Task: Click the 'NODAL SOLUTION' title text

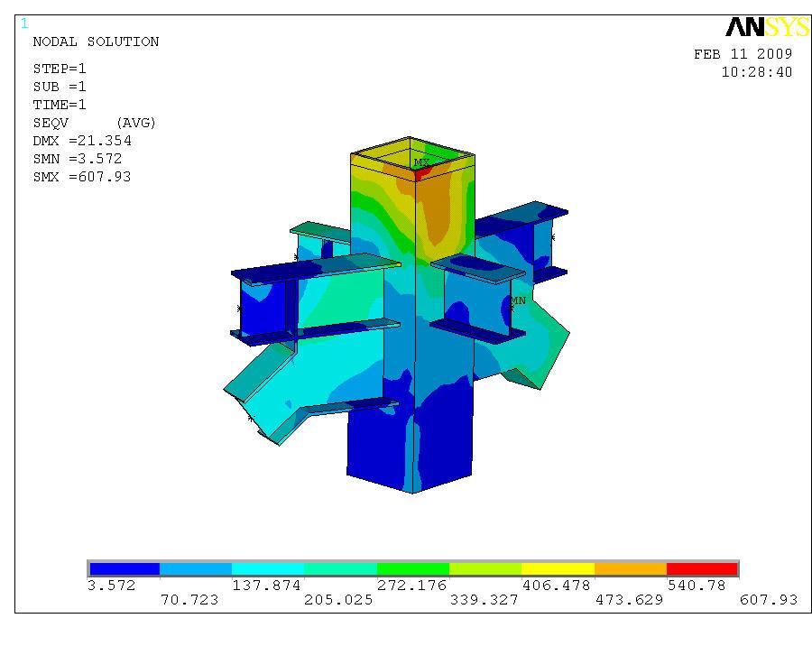Action: pyautogui.click(x=96, y=42)
